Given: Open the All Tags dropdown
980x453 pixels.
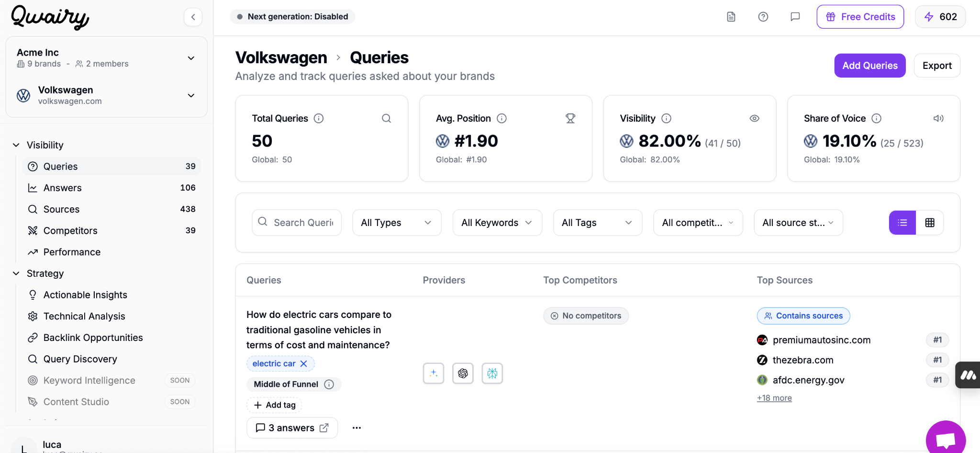Looking at the screenshot, I should pos(598,223).
